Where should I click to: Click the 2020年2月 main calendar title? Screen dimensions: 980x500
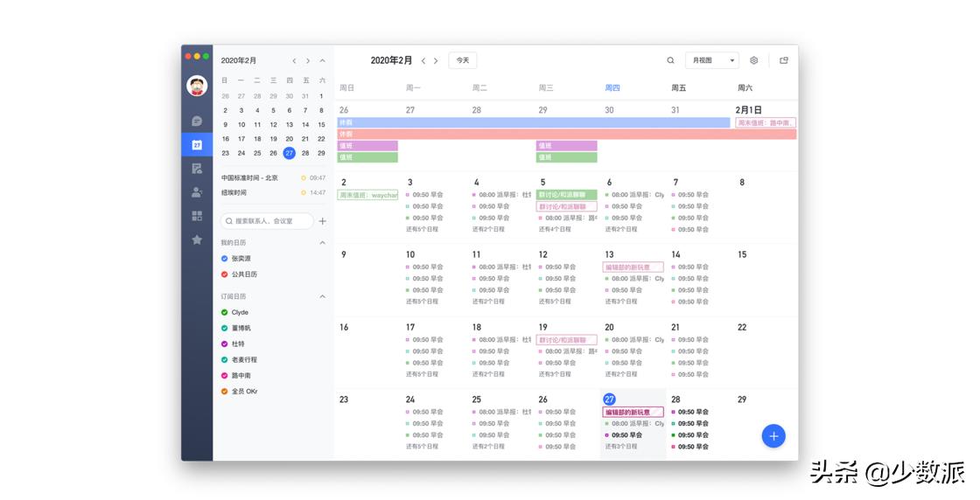(391, 60)
